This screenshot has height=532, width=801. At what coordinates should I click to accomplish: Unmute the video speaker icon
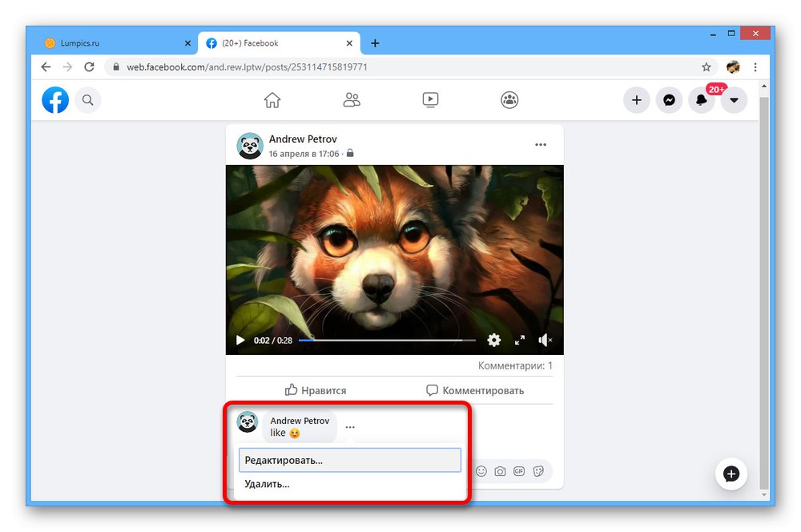coord(545,340)
